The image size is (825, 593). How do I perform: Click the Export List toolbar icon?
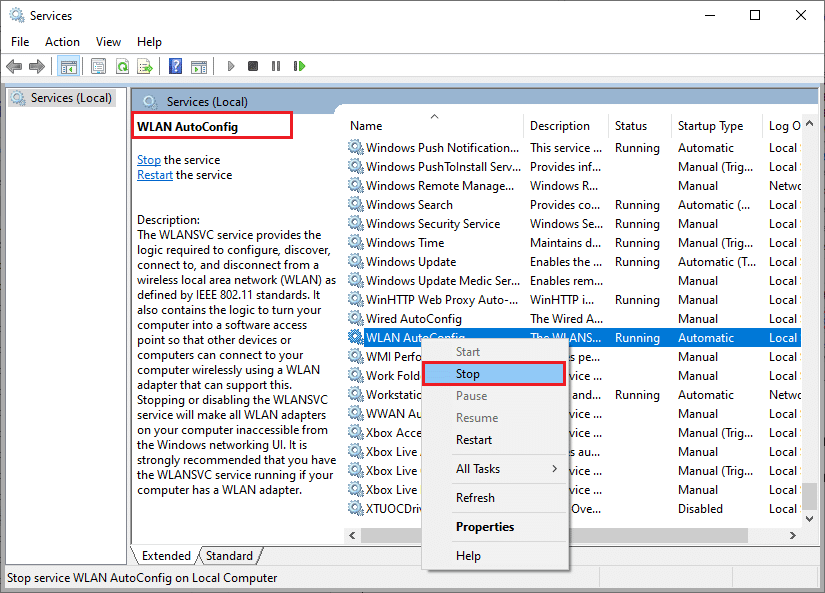pyautogui.click(x=145, y=66)
